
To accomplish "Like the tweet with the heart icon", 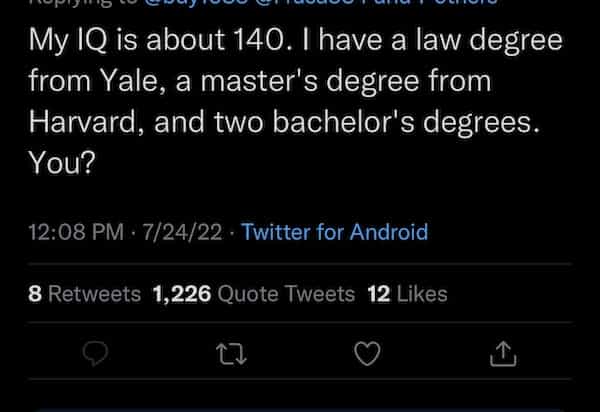I will click(x=369, y=351).
